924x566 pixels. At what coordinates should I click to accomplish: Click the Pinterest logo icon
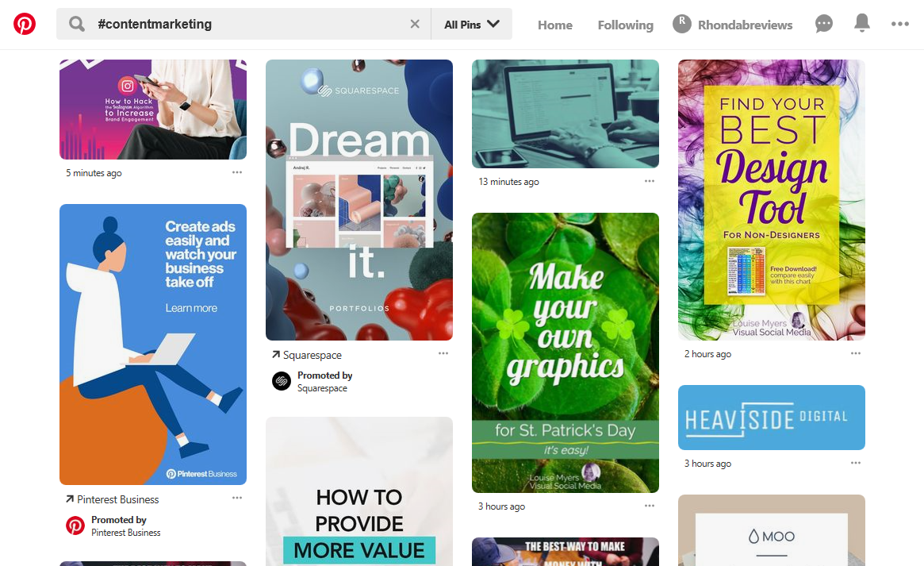tap(25, 24)
